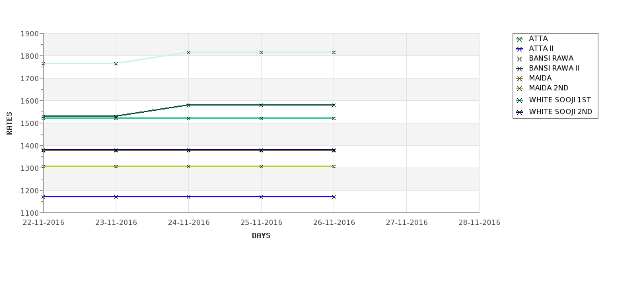Click the MAIDA 2ND legend marker
The height and width of the screenshot is (283, 644).
coord(519,88)
